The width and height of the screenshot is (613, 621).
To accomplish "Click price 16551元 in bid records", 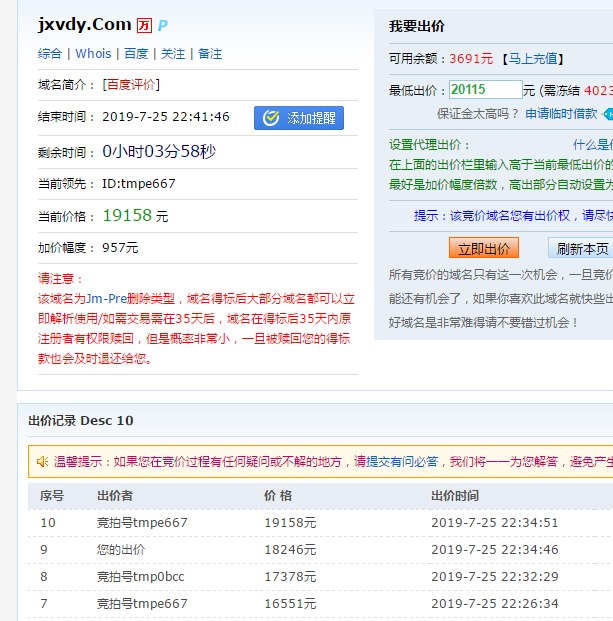I will [290, 604].
